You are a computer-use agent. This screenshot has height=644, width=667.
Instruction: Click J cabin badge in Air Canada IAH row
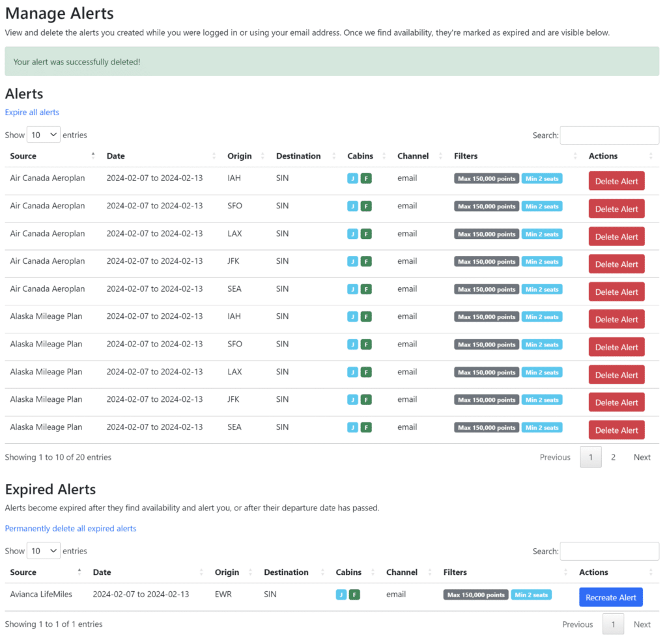pos(352,178)
